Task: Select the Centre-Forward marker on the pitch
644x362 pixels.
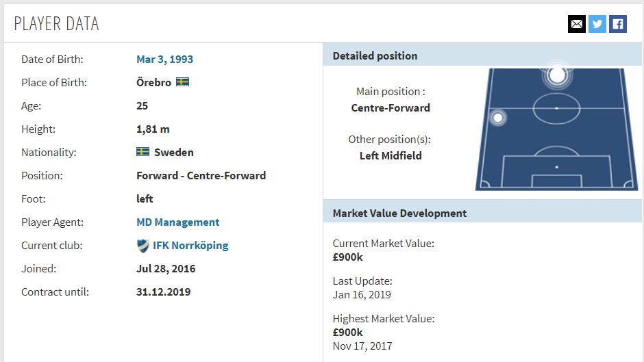Action: [x=557, y=75]
